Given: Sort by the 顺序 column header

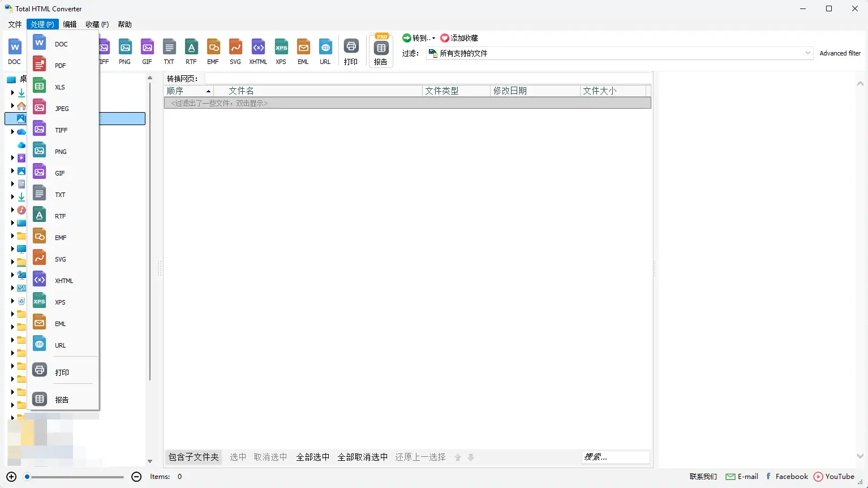Looking at the screenshot, I should point(188,91).
